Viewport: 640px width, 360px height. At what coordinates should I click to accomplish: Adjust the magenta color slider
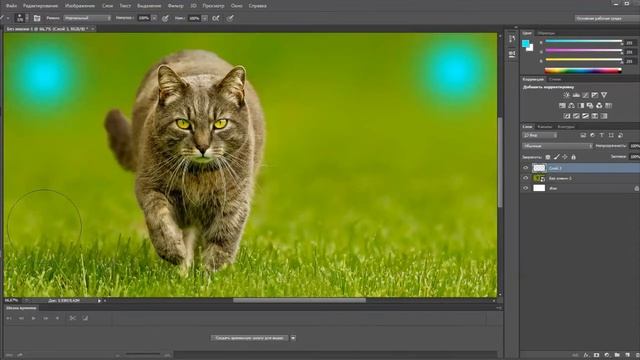584,51
